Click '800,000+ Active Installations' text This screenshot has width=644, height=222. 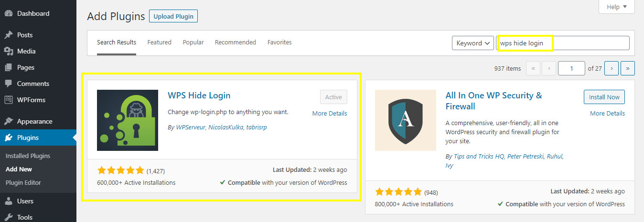(x=414, y=204)
